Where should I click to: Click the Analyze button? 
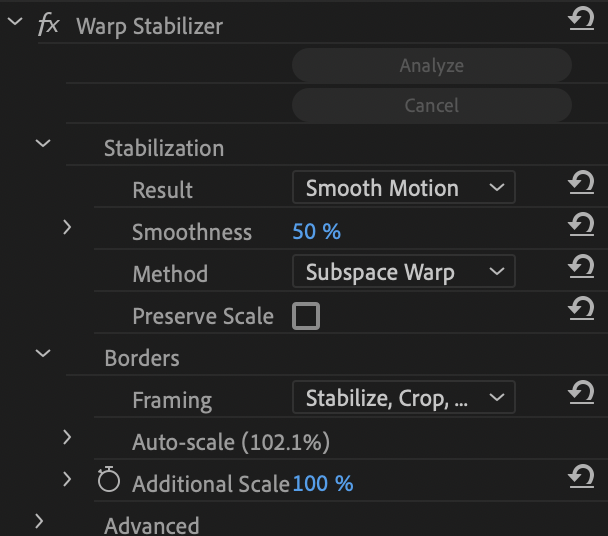point(432,65)
